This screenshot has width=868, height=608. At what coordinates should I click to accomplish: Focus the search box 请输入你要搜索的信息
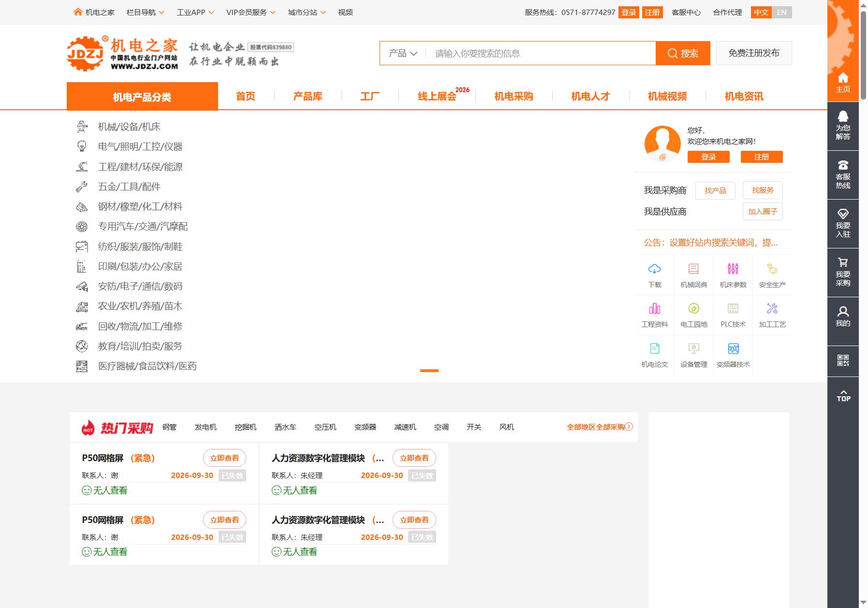540,53
